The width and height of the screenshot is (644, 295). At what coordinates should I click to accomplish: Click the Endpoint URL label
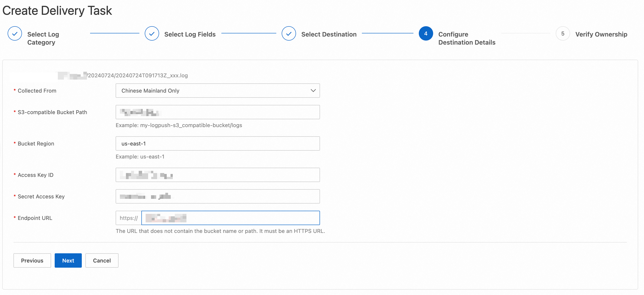[35, 218]
